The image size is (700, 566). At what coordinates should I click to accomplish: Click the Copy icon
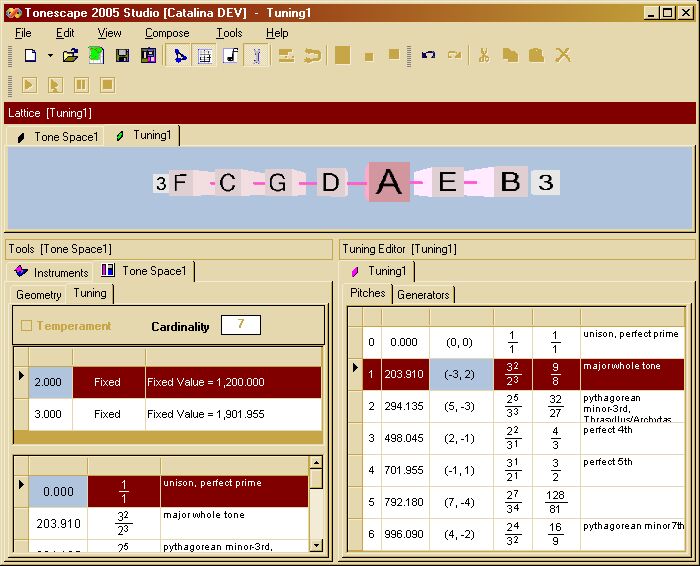coord(510,56)
